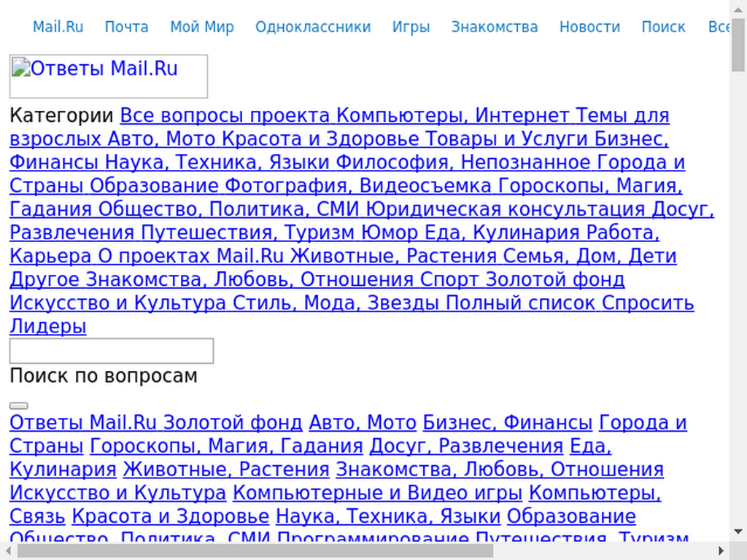Open Общество, Политика, СМИ in Категории list

coord(228,209)
